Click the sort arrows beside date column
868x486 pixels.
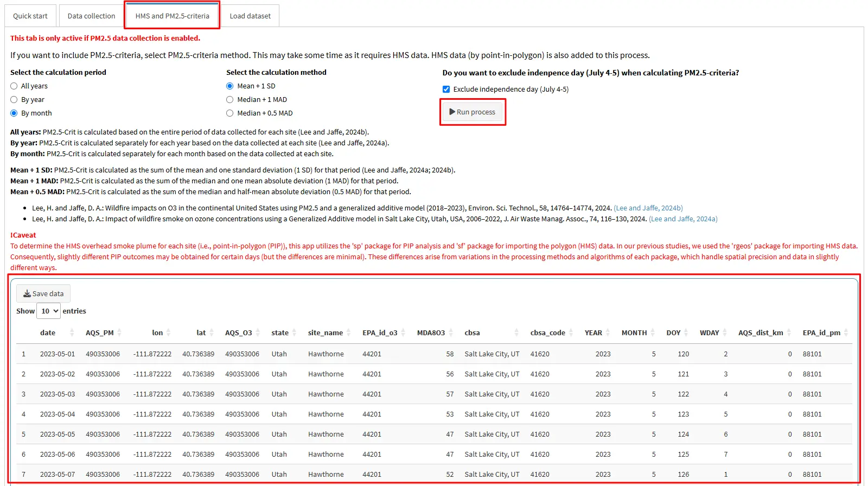coord(72,332)
